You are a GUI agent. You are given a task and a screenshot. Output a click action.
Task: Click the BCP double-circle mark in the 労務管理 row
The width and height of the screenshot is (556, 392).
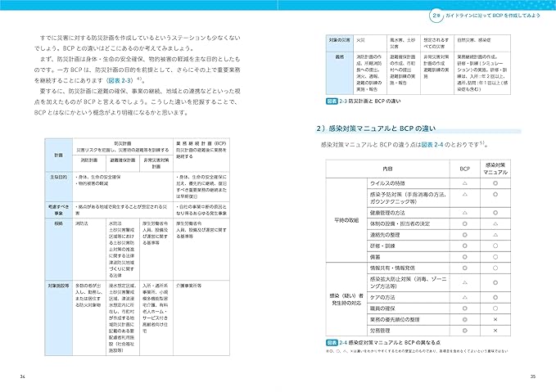coord(464,331)
